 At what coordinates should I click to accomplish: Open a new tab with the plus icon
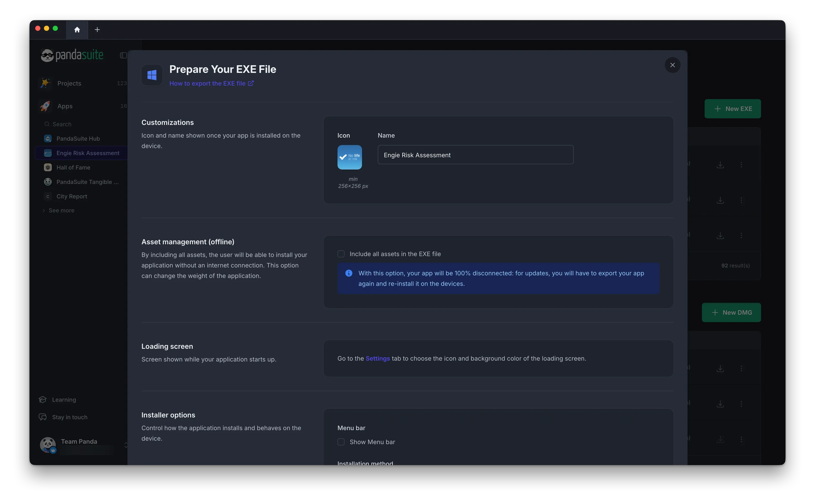(97, 30)
